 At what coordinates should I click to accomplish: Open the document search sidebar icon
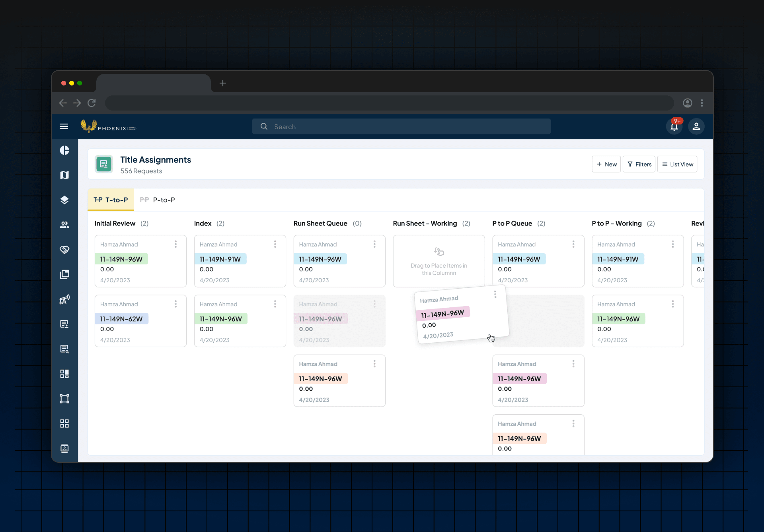click(x=64, y=349)
